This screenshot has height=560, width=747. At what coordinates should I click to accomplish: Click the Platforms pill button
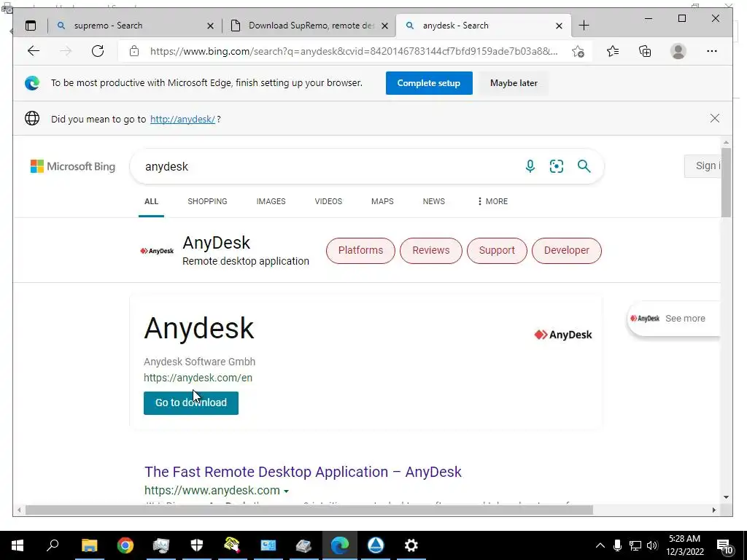360,251
